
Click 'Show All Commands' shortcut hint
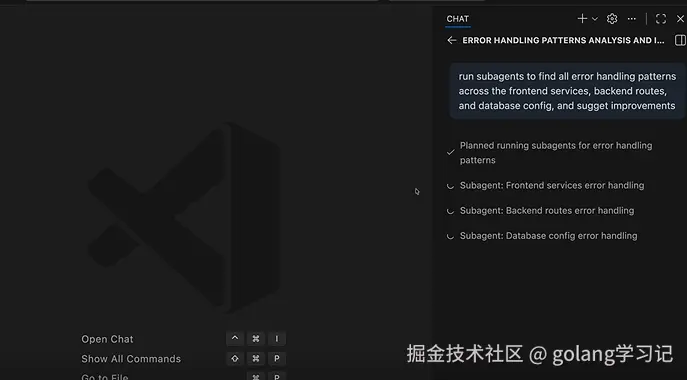[x=131, y=359]
